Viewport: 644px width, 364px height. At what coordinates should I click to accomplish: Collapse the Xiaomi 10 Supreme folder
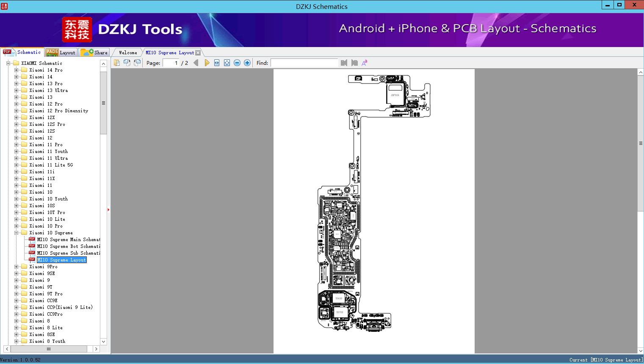[16, 233]
